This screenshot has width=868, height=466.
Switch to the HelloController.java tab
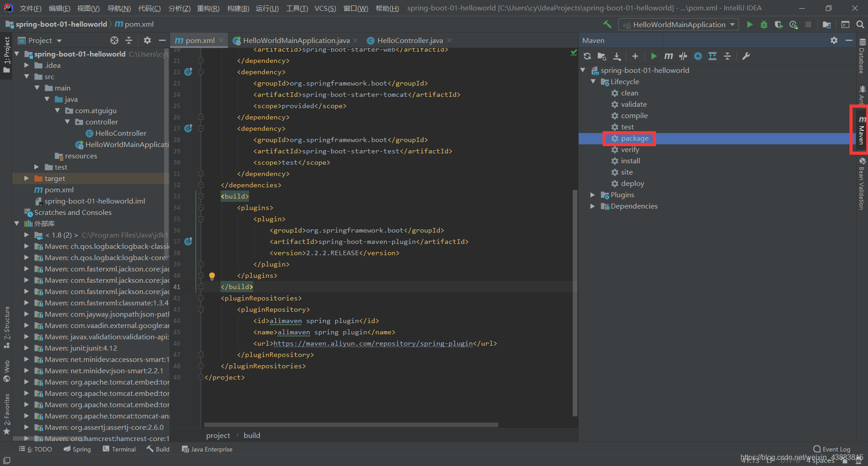click(410, 40)
